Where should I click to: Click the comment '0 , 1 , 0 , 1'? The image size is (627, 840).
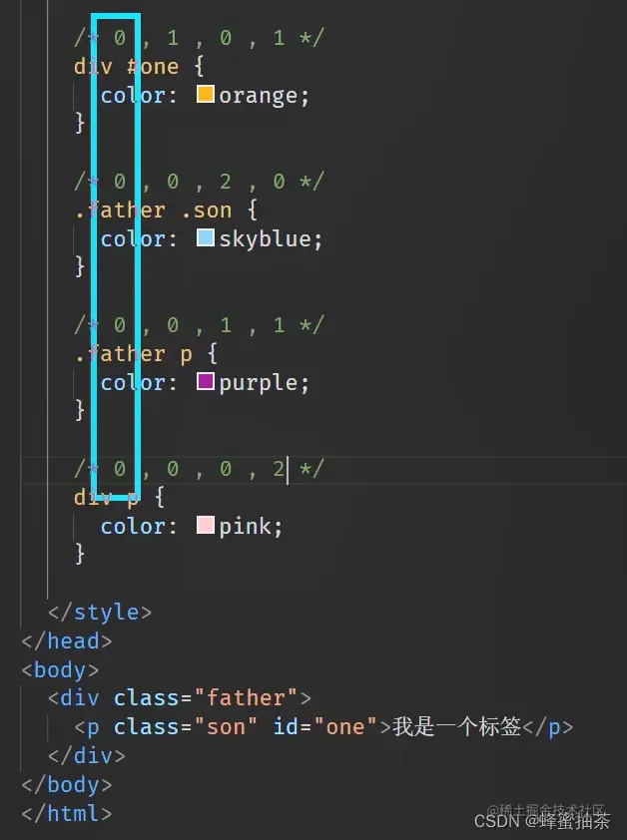(199, 38)
